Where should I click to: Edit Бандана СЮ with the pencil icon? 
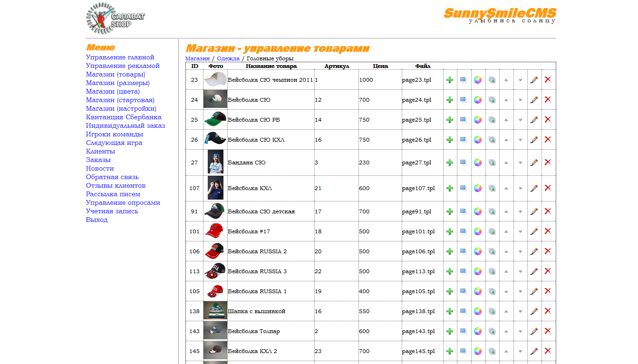[x=534, y=163]
